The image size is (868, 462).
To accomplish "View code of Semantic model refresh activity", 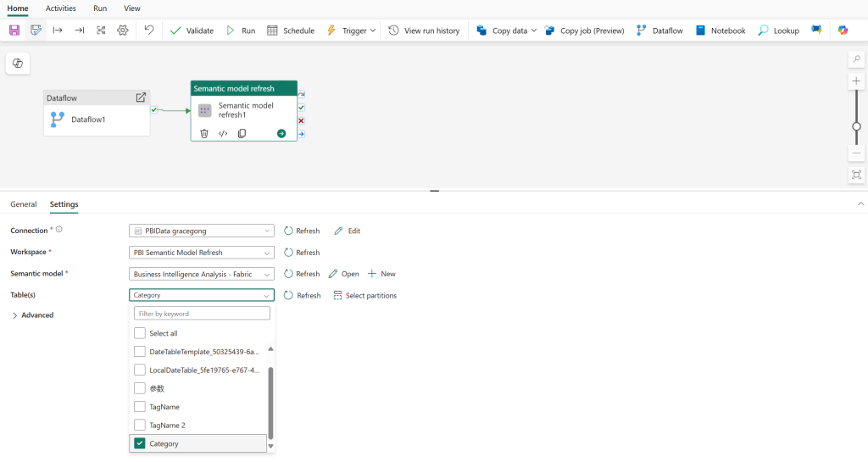I will [223, 133].
